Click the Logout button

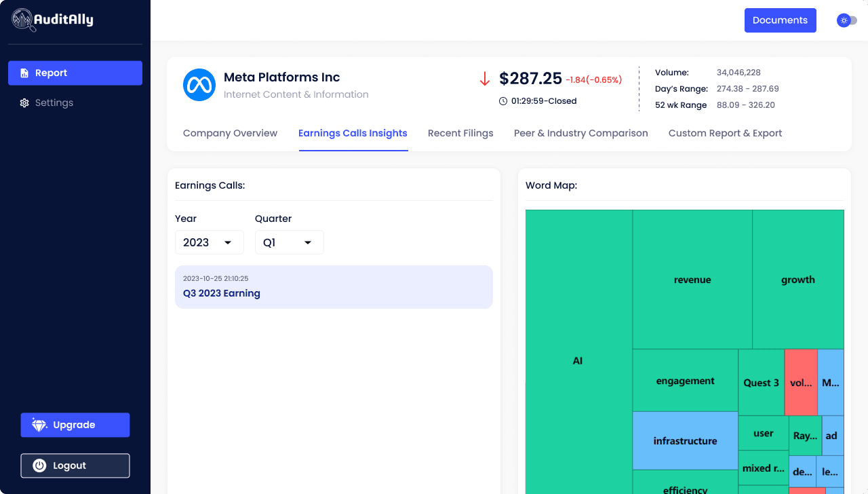[x=75, y=465]
